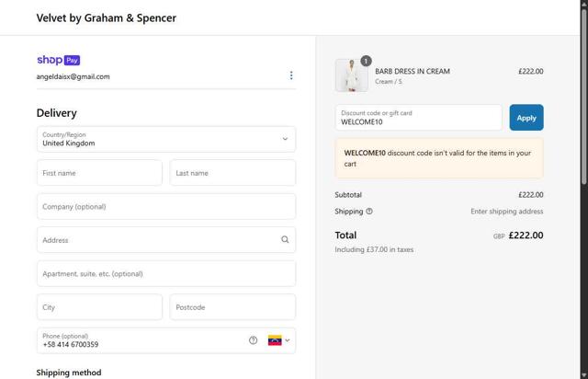
Task: Open Velvet by Graham & Spencer store link
Action: (x=107, y=18)
